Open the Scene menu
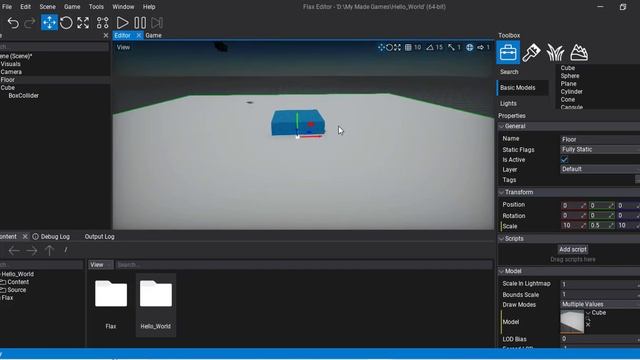This screenshot has height=360, width=640. point(47,7)
